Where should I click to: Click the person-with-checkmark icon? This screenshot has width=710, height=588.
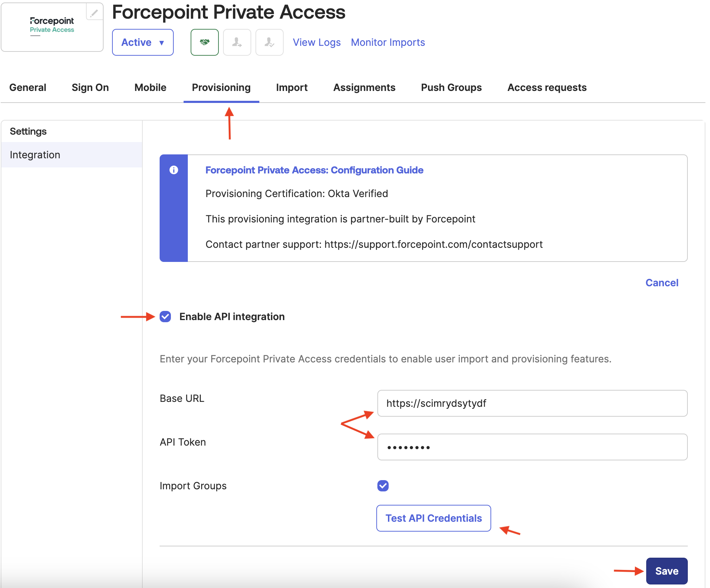269,42
